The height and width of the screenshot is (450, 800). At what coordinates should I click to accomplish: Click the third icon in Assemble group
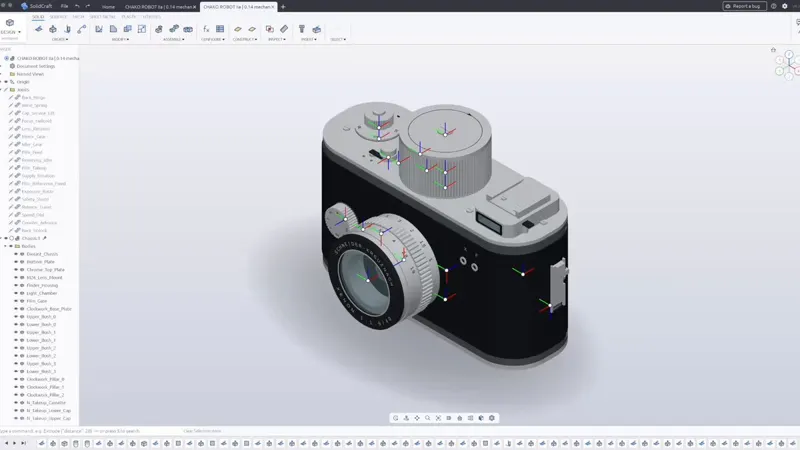pyautogui.click(x=188, y=29)
